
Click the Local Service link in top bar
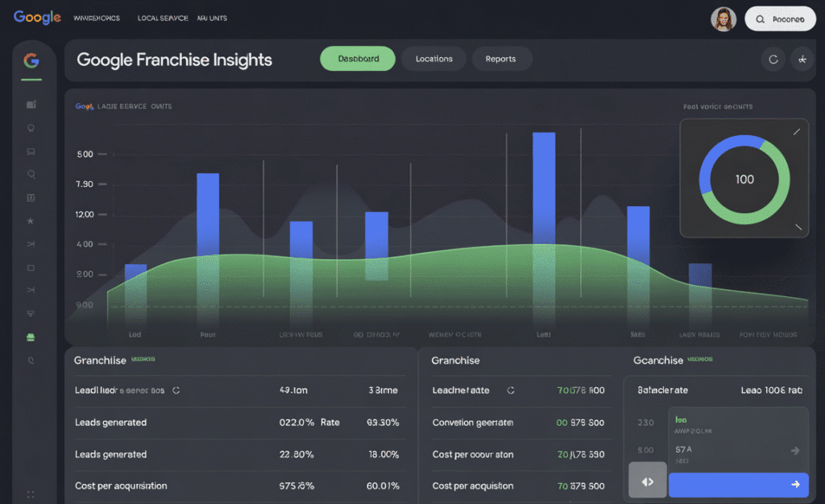point(164,18)
